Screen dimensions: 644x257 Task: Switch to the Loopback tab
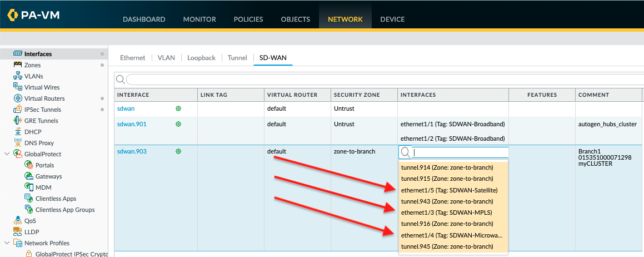[201, 57]
